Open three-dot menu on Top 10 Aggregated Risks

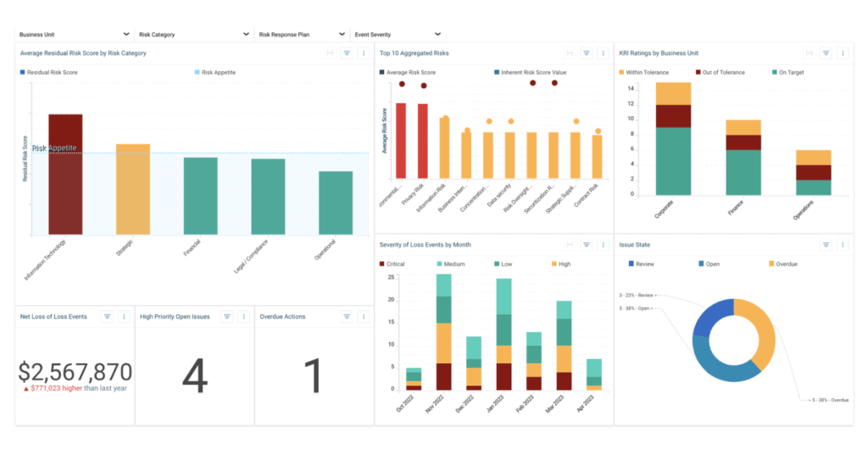pos(603,53)
